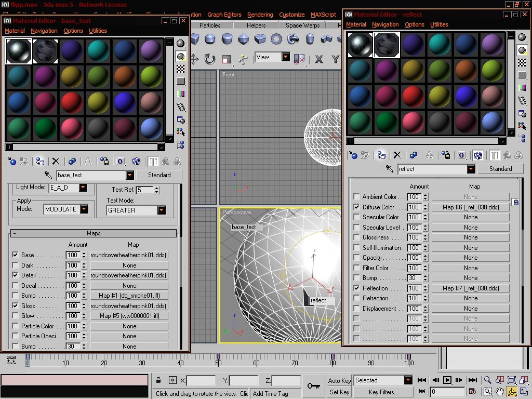
Task: Click Get Material icon in base_test editor
Action: 11,162
